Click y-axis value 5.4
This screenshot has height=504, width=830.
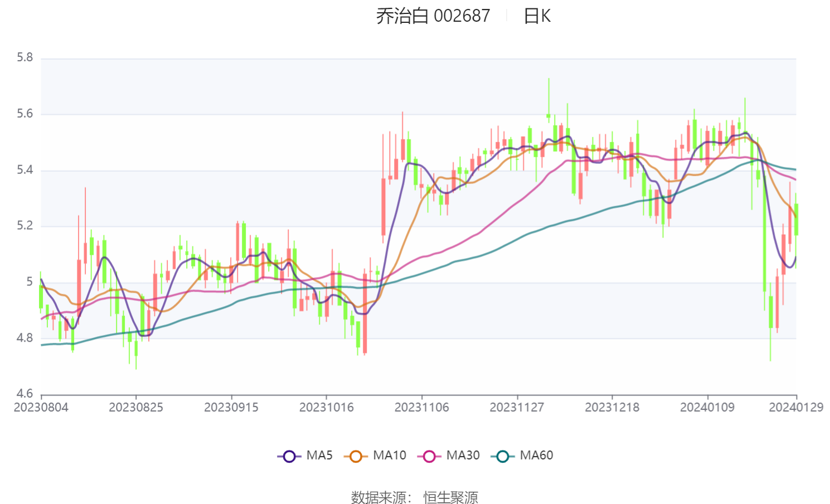[25, 170]
